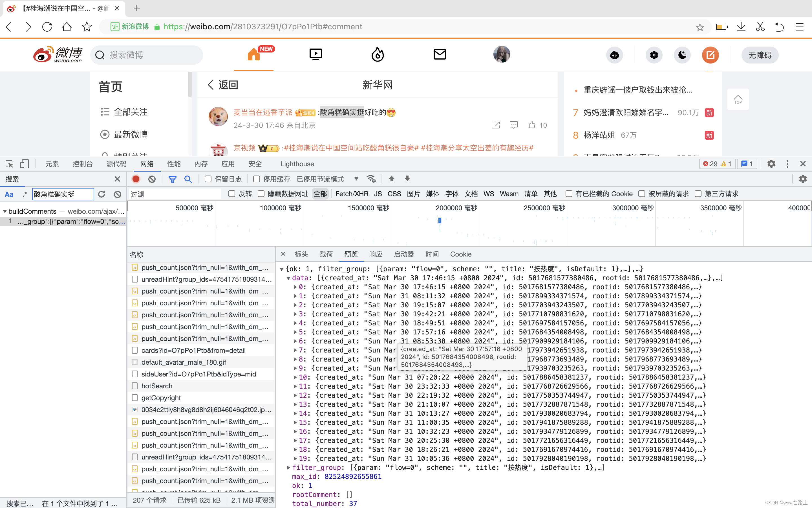The height and width of the screenshot is (508, 812).
Task: Click the network search magnifier icon
Action: point(188,179)
